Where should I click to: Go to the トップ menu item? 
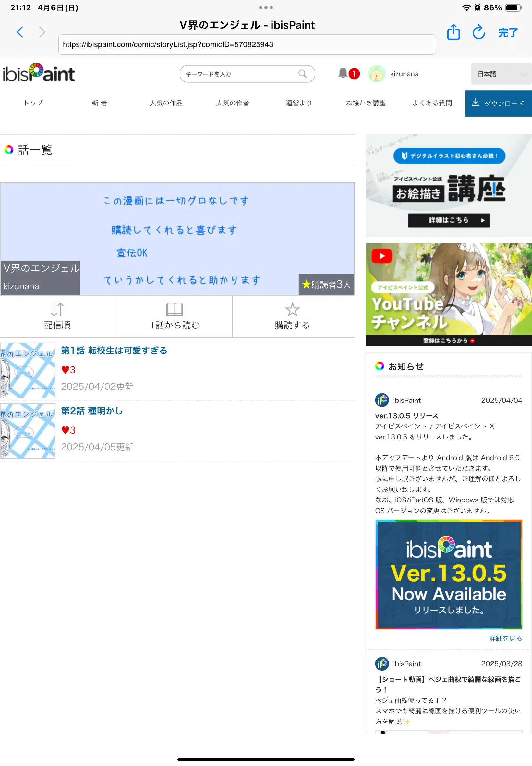coord(33,103)
